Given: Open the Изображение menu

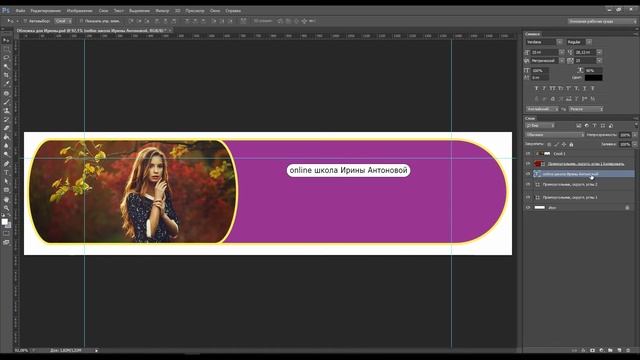Looking at the screenshot, I should (x=80, y=11).
